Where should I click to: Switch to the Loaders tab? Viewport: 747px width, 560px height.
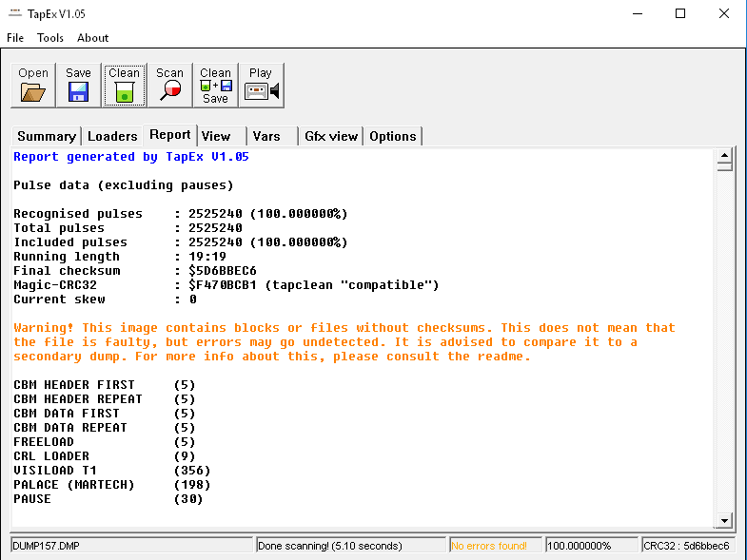click(x=112, y=136)
